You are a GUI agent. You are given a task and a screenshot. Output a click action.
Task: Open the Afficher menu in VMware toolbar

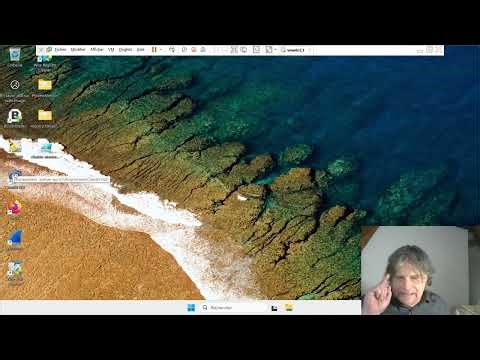97,50
